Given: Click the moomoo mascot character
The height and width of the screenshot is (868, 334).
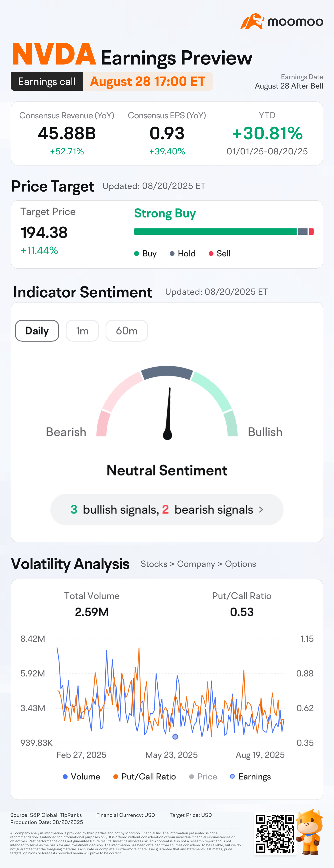Looking at the screenshot, I should click(309, 831).
